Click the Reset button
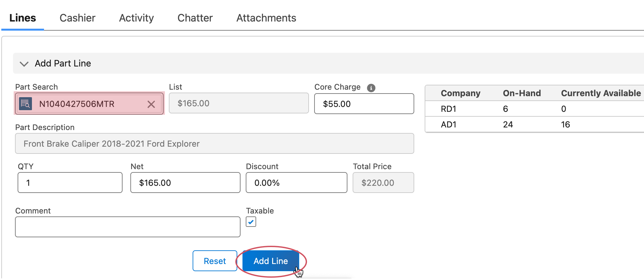The image size is (644, 279). [x=215, y=261]
